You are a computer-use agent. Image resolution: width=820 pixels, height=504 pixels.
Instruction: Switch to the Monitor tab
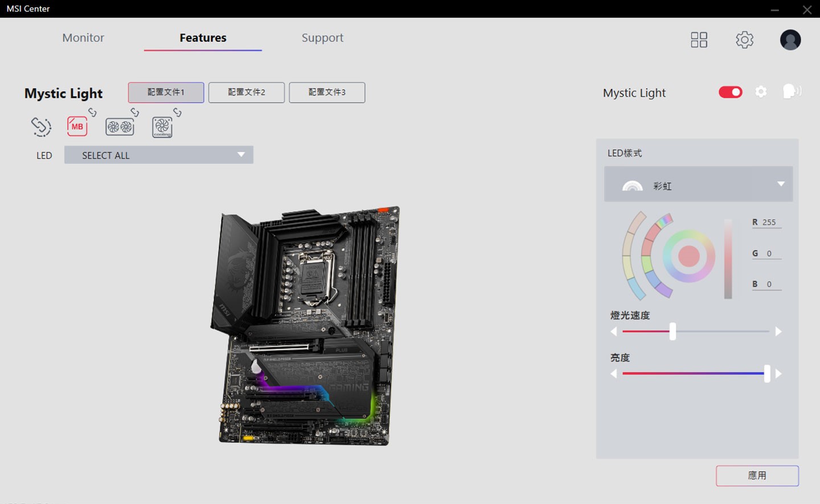click(x=83, y=38)
